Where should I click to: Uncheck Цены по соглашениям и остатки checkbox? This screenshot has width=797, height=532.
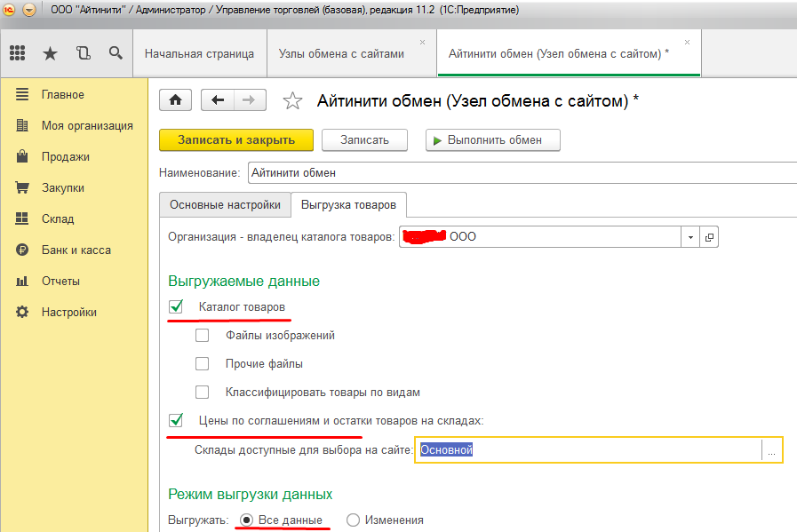176,420
